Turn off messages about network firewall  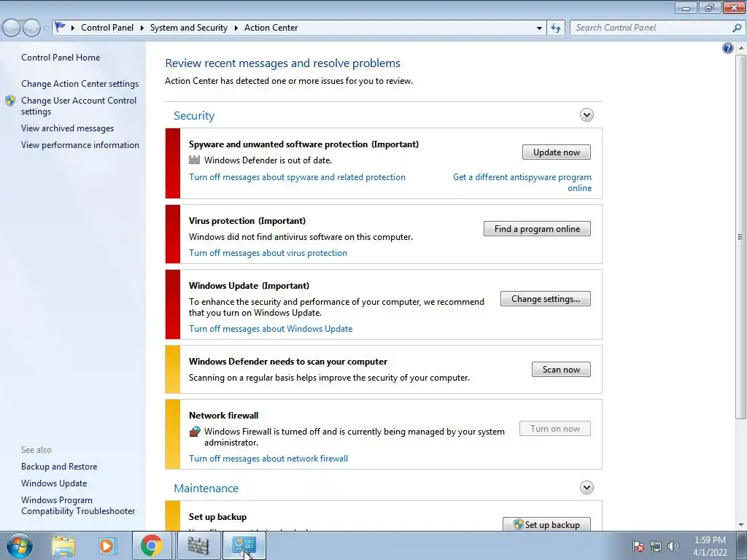pos(268,459)
